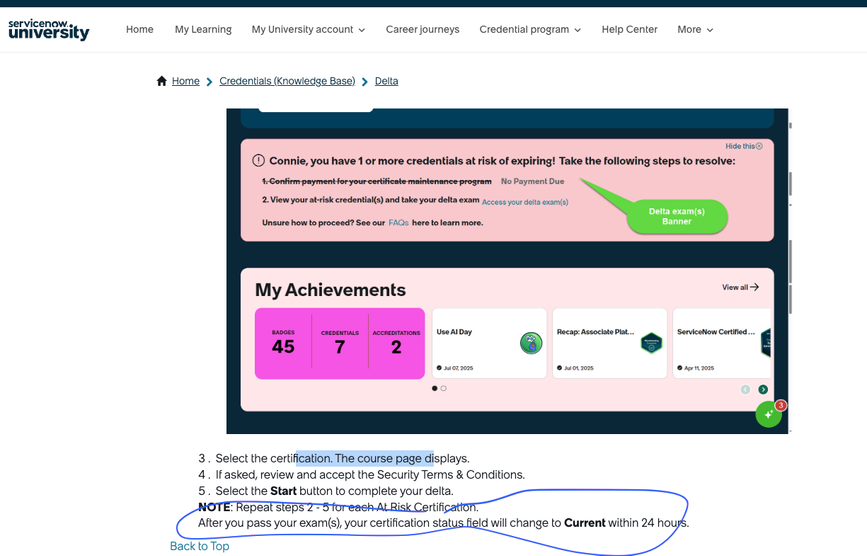Expand the More menu chevron
The image size is (867, 556).
[x=710, y=30]
